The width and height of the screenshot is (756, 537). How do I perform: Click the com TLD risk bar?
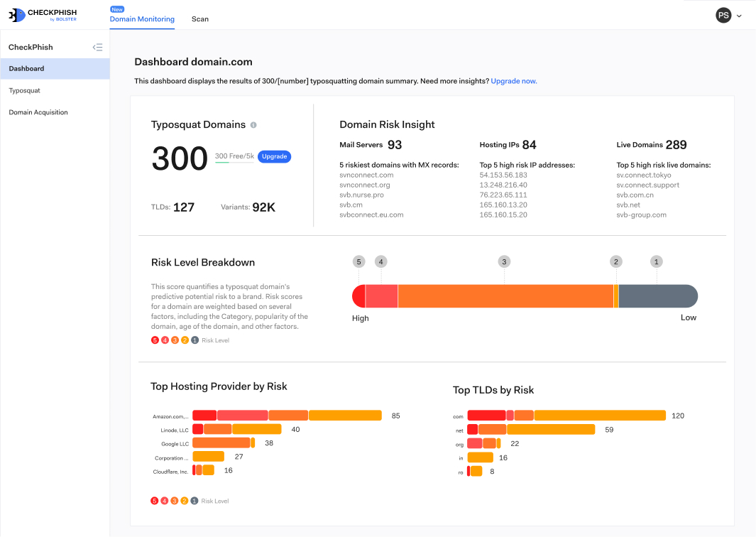(x=566, y=416)
